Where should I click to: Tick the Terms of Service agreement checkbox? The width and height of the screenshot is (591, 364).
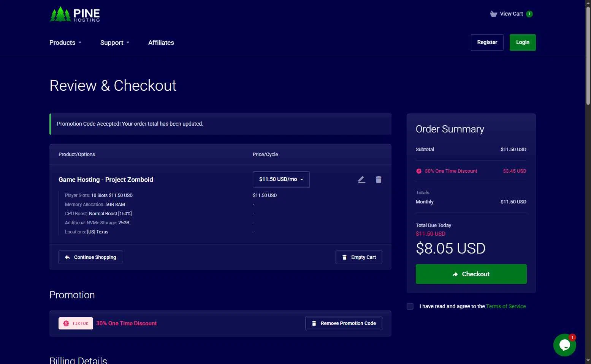pos(410,306)
